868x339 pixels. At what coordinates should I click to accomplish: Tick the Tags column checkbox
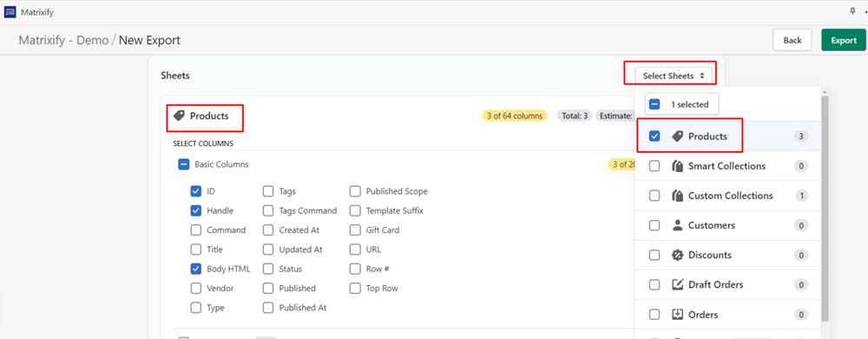click(x=268, y=191)
